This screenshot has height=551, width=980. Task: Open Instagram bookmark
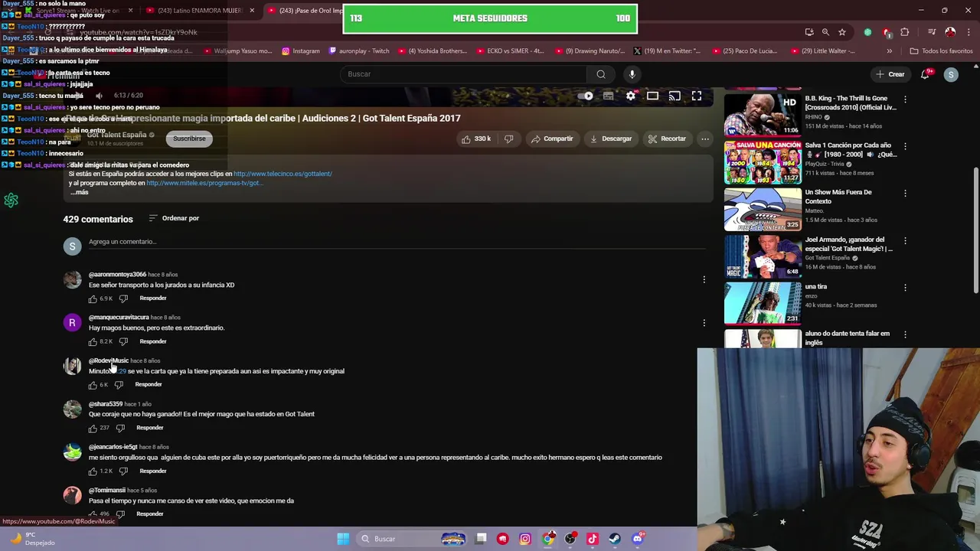[301, 51]
